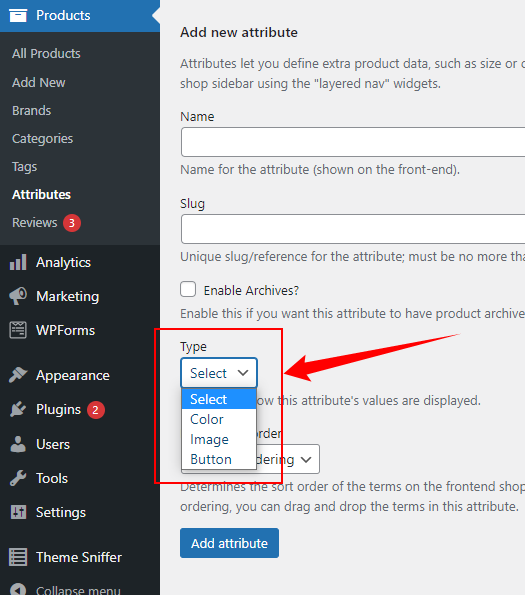Click the Tools wrench icon

[x=18, y=478]
